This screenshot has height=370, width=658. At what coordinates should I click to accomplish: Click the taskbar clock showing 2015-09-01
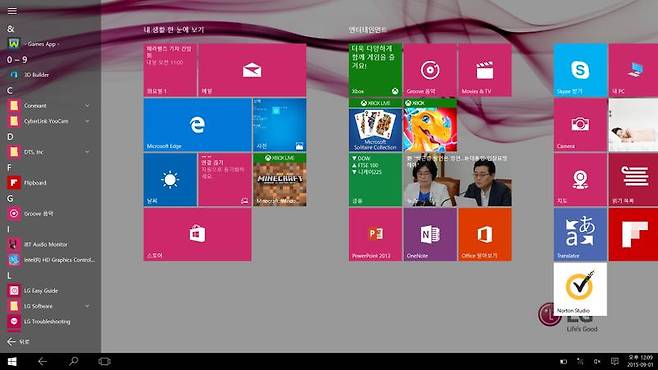640,361
